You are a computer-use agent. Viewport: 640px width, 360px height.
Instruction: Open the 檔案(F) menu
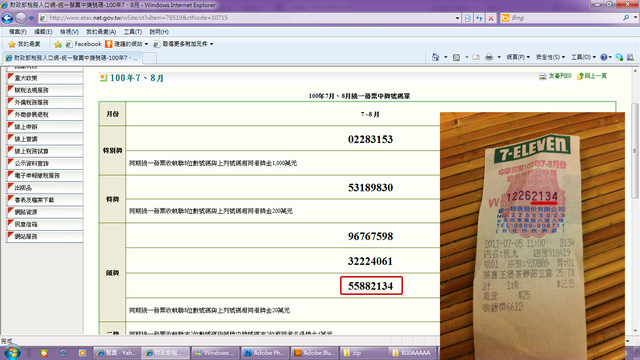pyautogui.click(x=18, y=32)
